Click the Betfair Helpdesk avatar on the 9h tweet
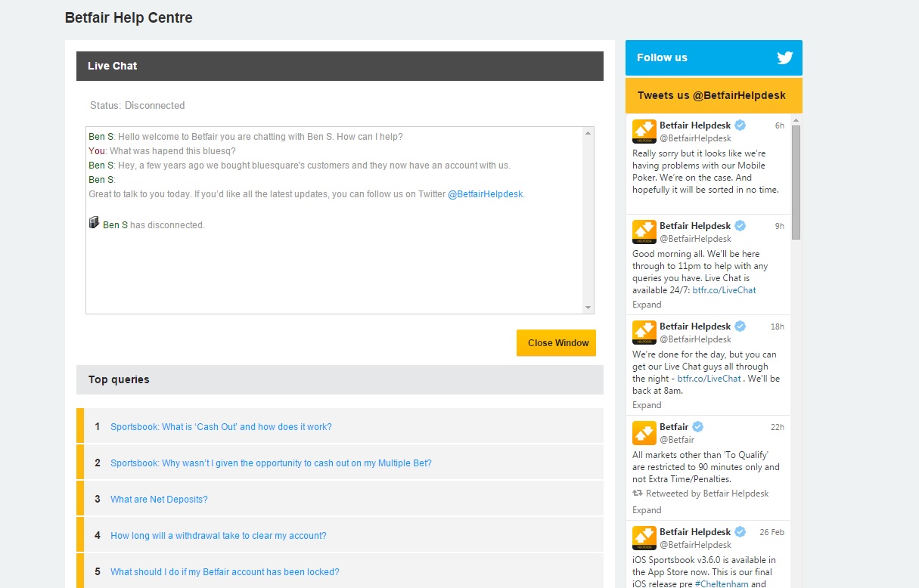 644,232
